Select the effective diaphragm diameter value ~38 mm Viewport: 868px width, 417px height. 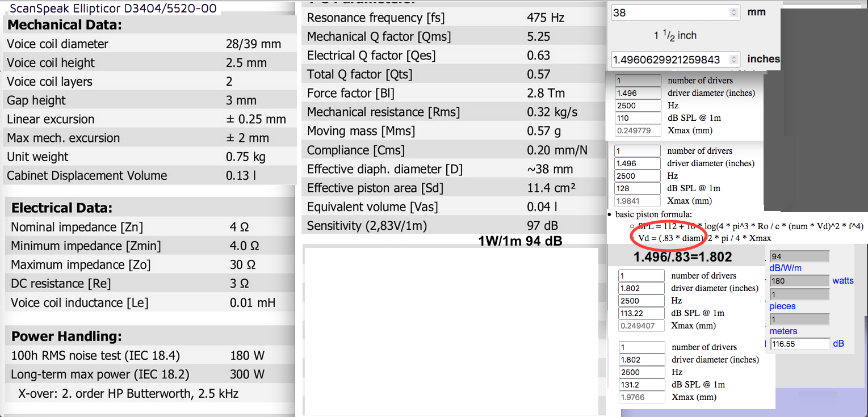pos(549,169)
